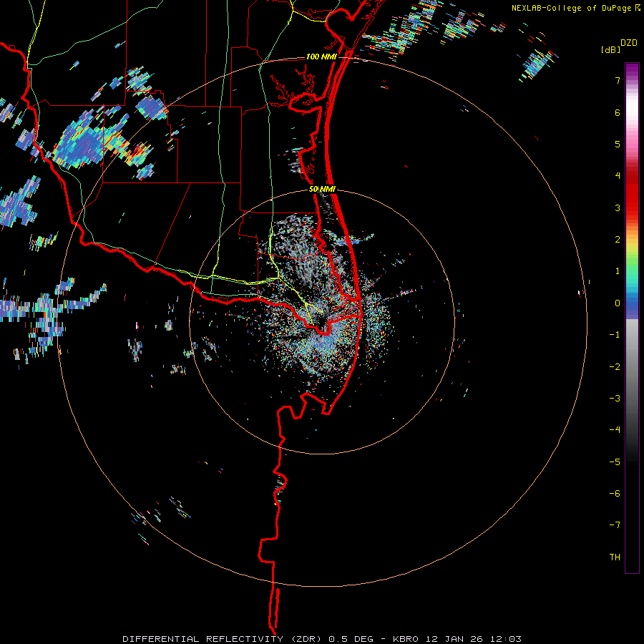Click the color scale value 6 label
The width and height of the screenshot is (644, 644).
coord(618,112)
